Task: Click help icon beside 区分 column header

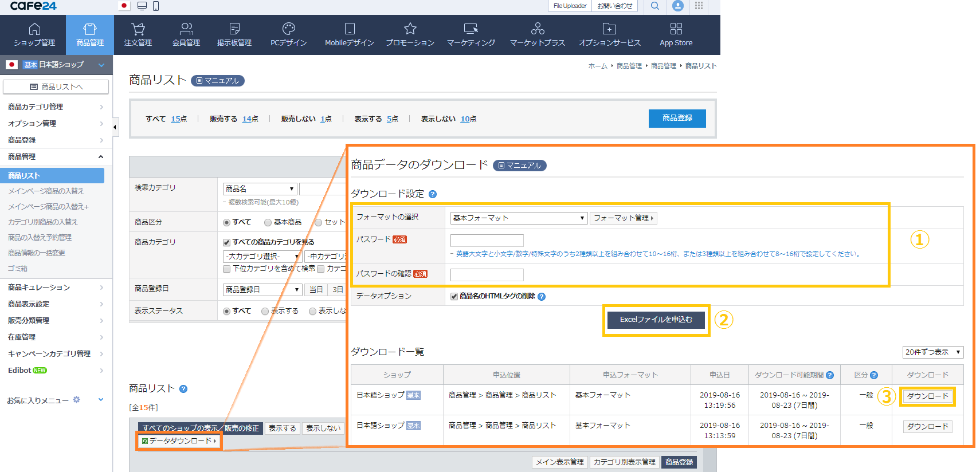Action: tap(874, 375)
